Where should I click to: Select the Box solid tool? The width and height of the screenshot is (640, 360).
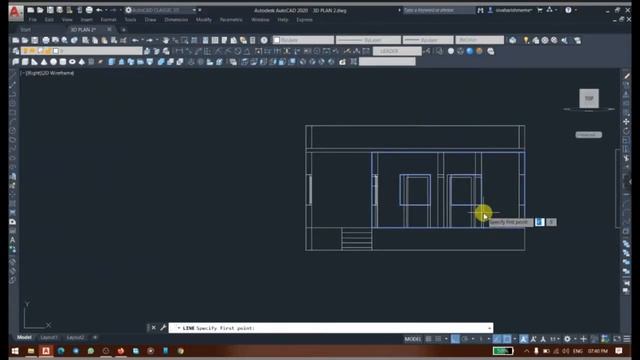point(25,62)
